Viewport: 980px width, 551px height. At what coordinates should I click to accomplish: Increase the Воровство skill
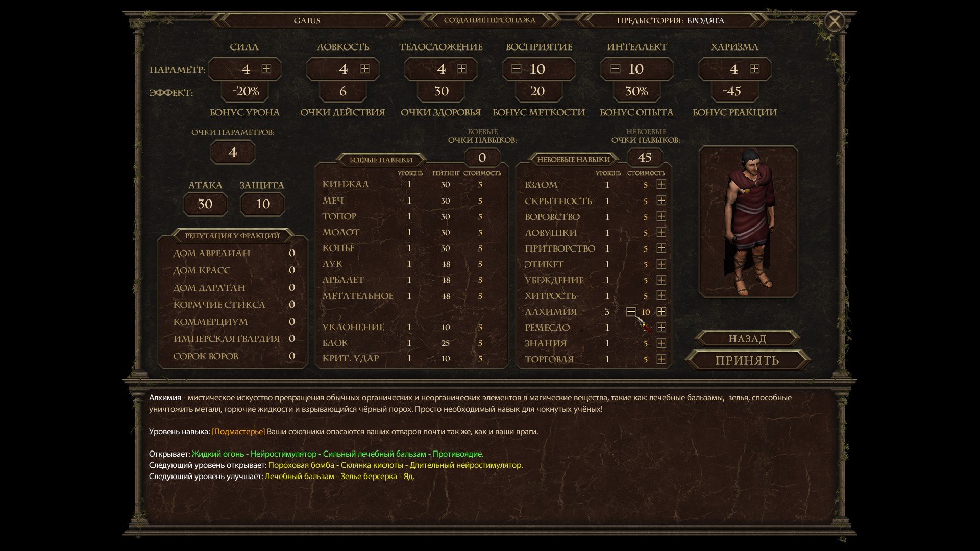click(661, 216)
